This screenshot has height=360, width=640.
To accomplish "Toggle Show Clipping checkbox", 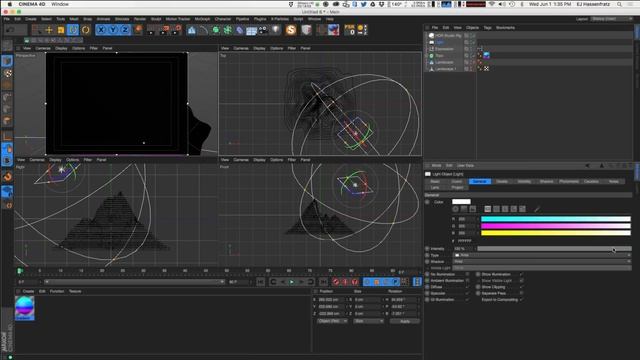I will point(521,287).
